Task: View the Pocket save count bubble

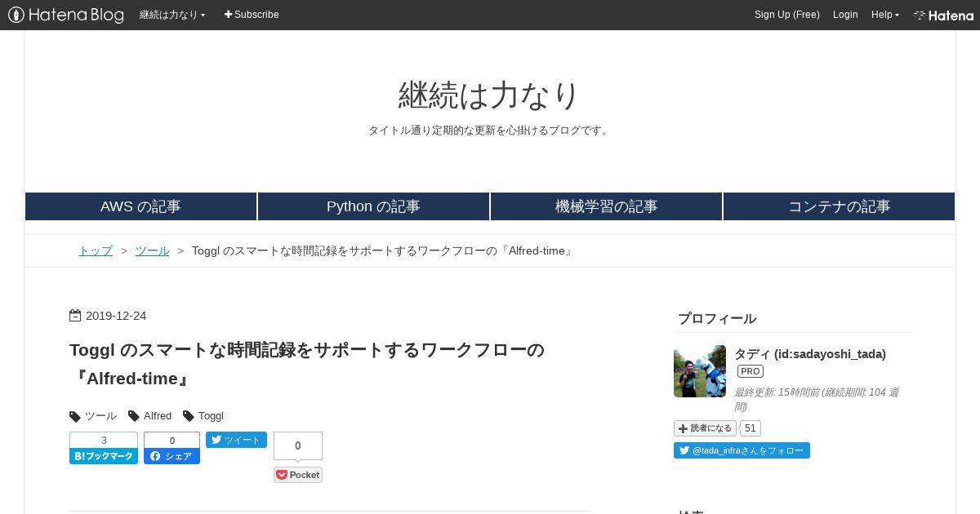Action: pyautogui.click(x=298, y=445)
